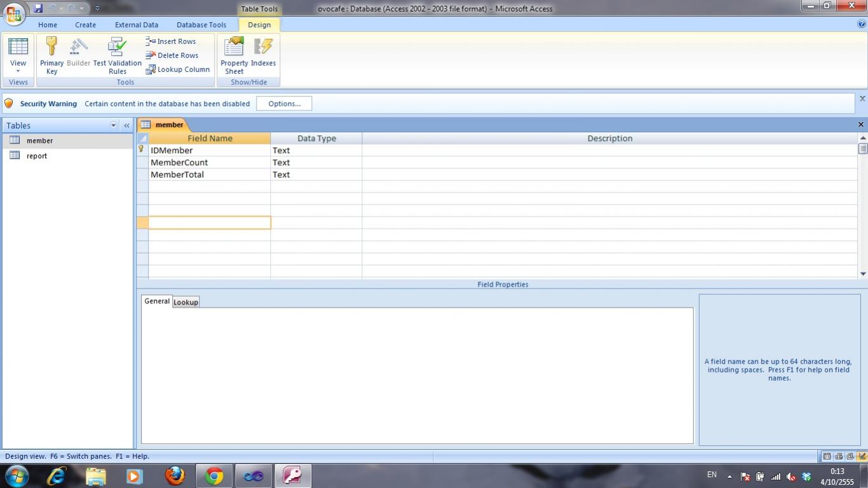Click the Options... security button
This screenshot has width=868, height=488.
click(x=284, y=104)
